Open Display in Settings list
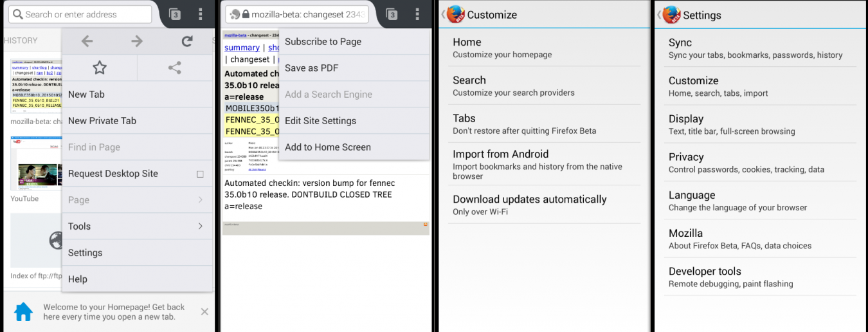Screen dimensions: 868x332 click(x=761, y=124)
